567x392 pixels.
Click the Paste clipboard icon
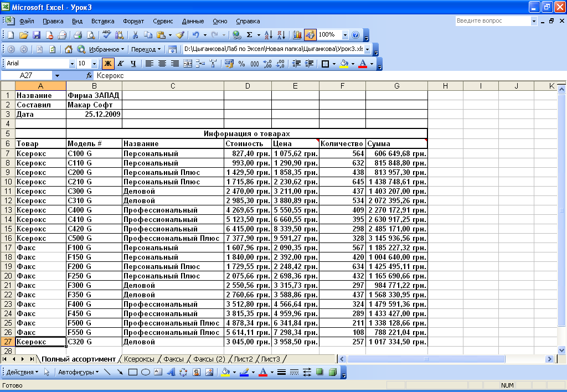[161, 35]
